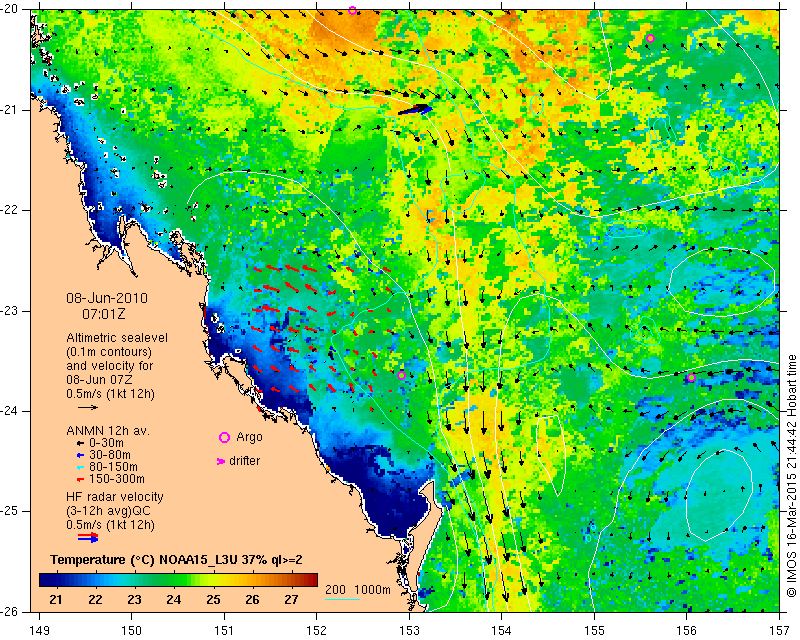Click the magenta drifter arrow legend symbol
The height and width of the screenshot is (640, 800).
pos(221,461)
